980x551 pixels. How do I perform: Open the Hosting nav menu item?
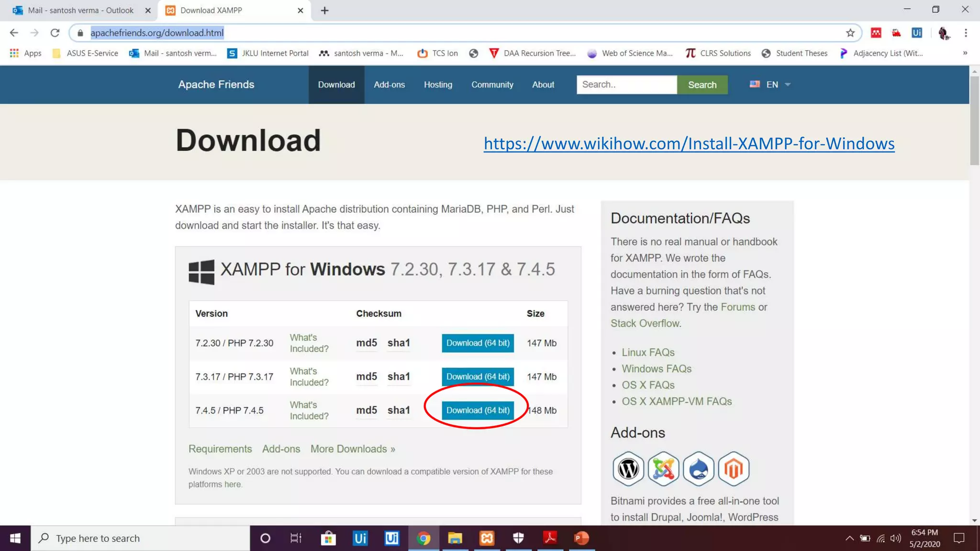pyautogui.click(x=438, y=85)
